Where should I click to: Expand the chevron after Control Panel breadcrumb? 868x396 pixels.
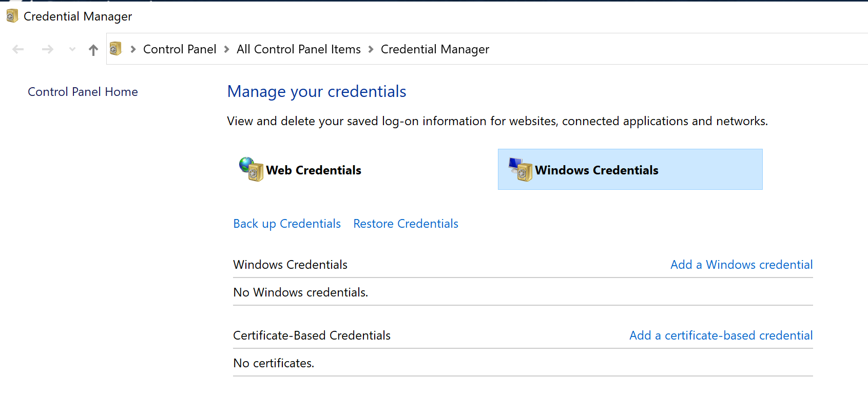[226, 49]
